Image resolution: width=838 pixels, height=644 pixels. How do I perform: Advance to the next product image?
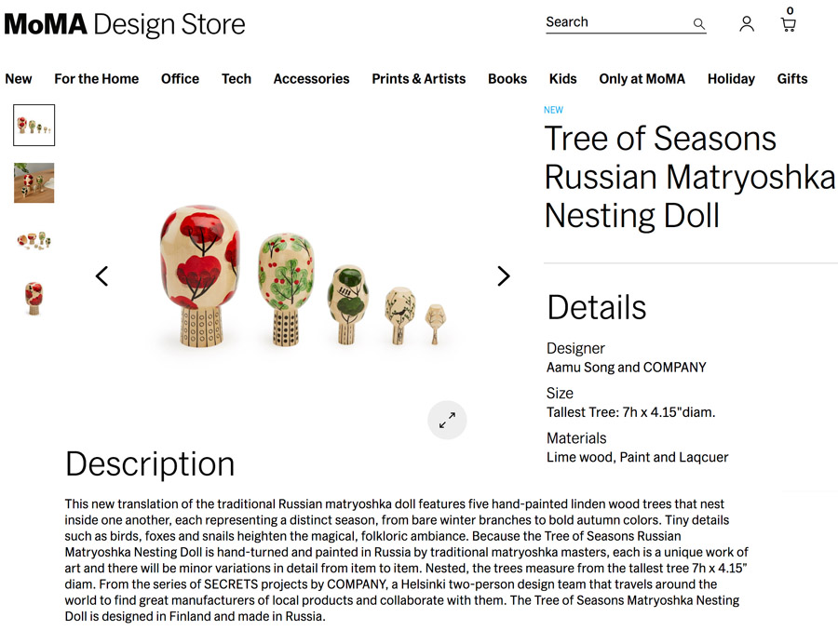503,276
